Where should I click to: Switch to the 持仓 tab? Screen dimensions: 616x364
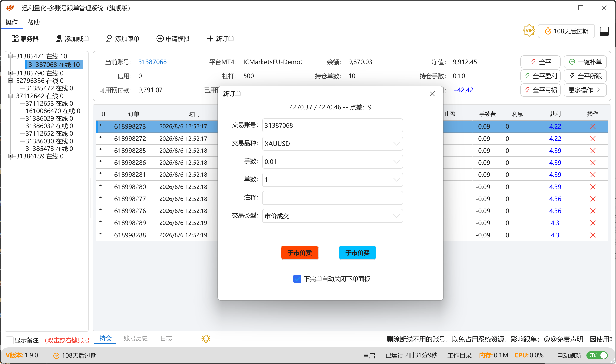(105, 338)
